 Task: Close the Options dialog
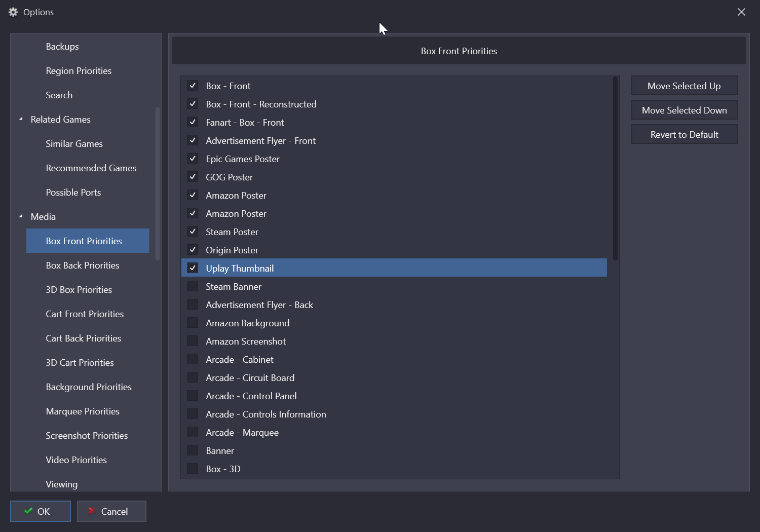coord(741,12)
